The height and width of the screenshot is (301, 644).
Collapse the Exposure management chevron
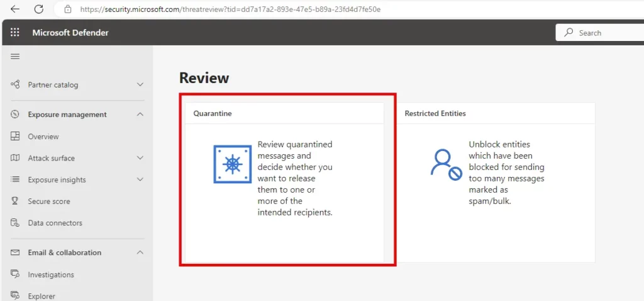coord(140,115)
